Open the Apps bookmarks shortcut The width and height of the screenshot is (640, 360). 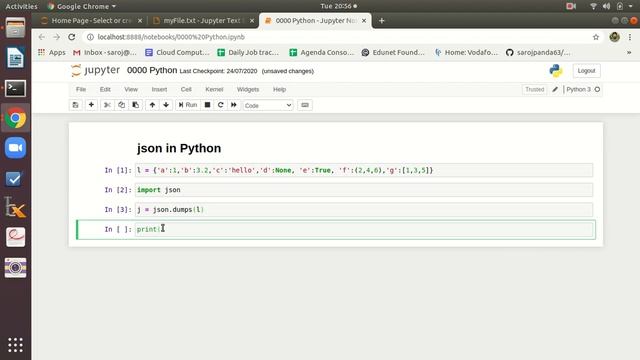51,52
